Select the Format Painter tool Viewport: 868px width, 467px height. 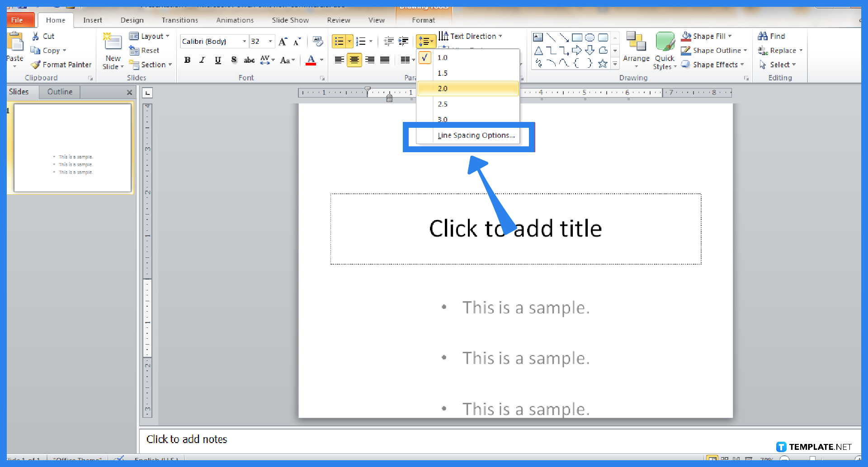61,65
